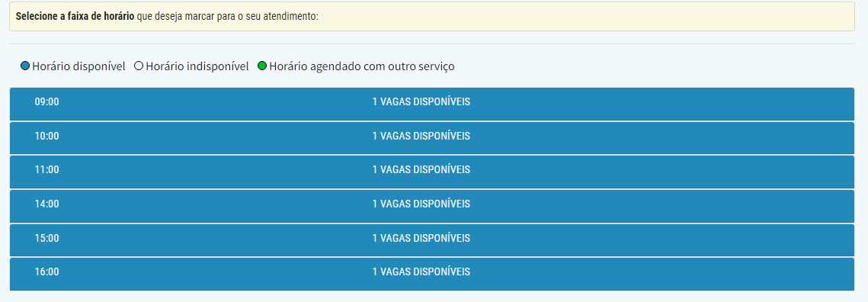Viewport: 868px width, 302px height.
Task: Click '1 VAGAS DISPONÍVEIS' in the 09:00 row
Action: point(421,102)
